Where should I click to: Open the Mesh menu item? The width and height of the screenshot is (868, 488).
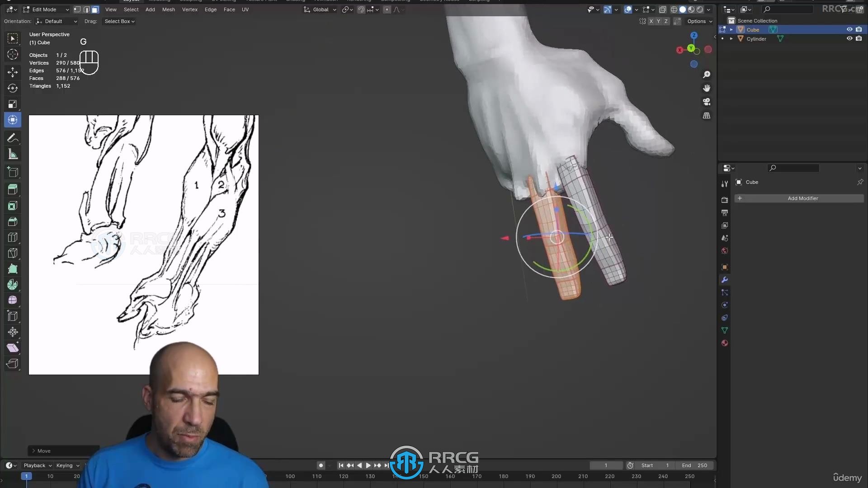(168, 9)
